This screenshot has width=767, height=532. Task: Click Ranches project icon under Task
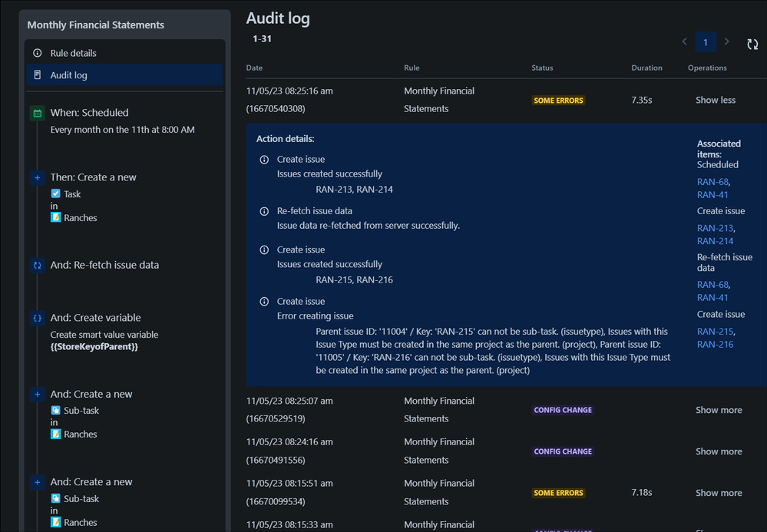[56, 217]
